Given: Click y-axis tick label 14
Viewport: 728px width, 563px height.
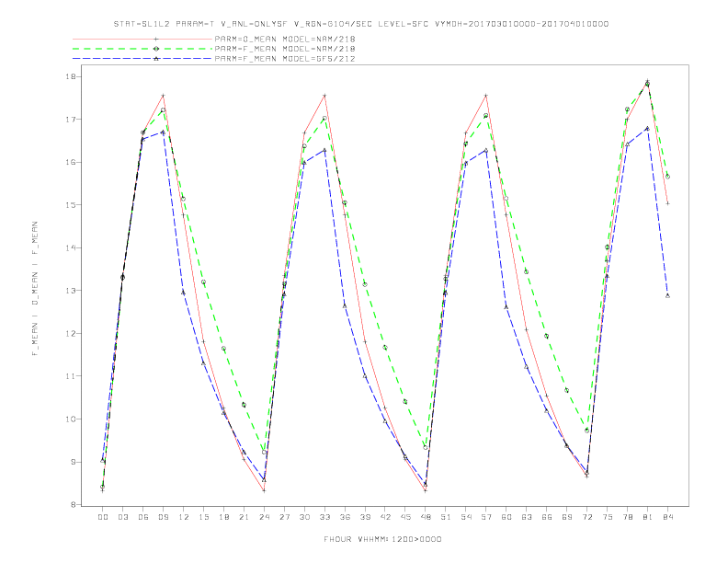Looking at the screenshot, I should tap(71, 248).
